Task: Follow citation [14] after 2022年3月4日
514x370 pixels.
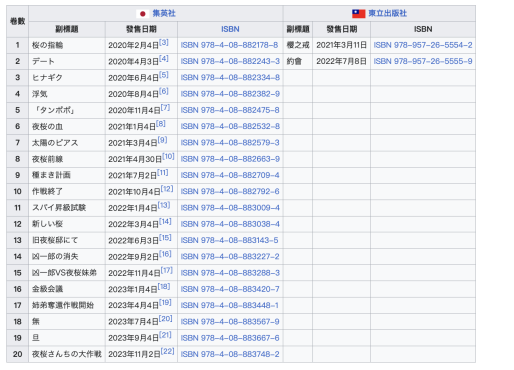Action: 165,222
